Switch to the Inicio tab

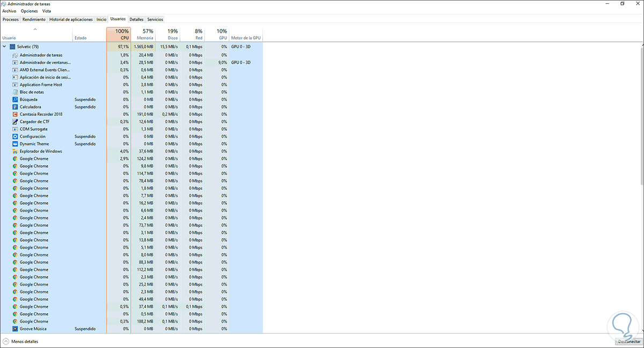[101, 19]
